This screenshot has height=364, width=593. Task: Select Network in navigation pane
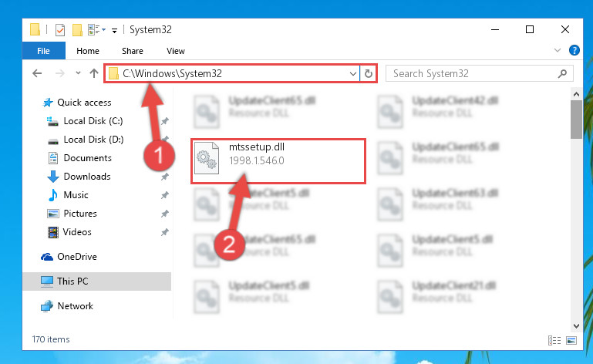pos(76,306)
